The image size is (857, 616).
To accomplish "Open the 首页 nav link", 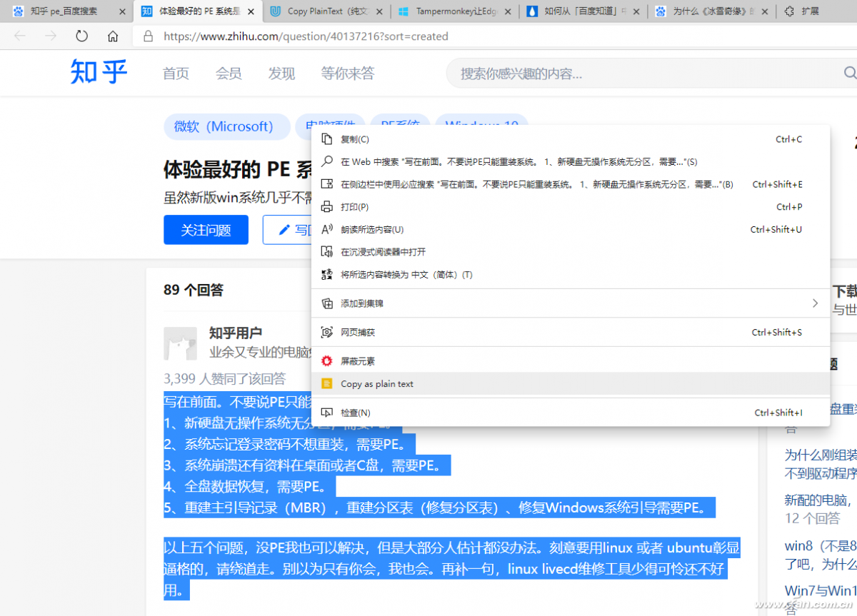I will click(176, 74).
